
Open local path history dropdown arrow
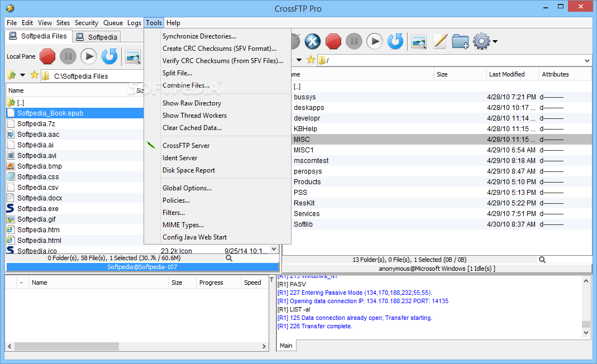(22, 75)
